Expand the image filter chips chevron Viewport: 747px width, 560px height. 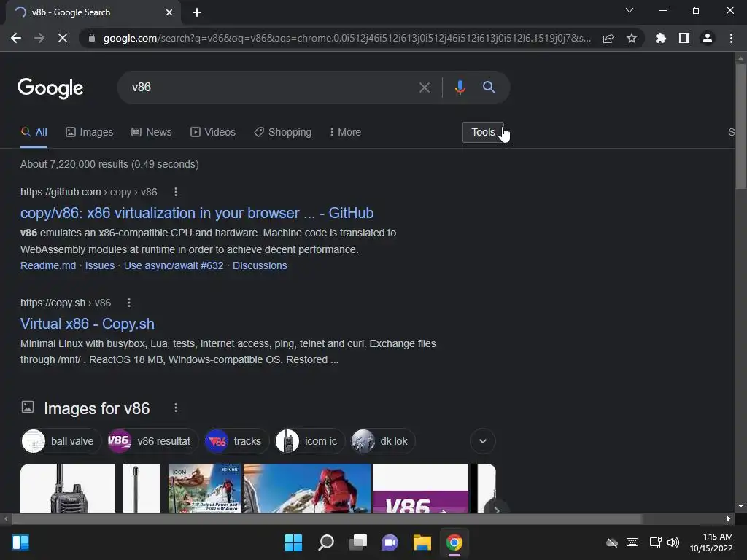[x=483, y=441]
